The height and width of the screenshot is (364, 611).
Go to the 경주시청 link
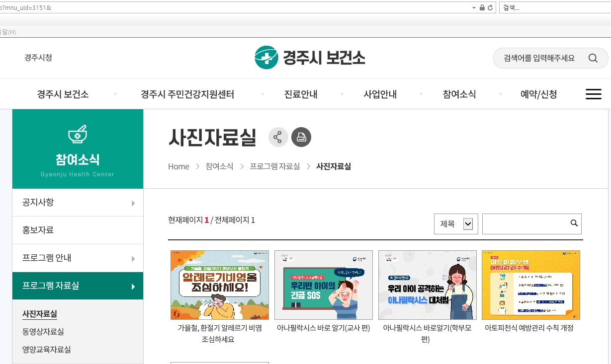point(38,58)
